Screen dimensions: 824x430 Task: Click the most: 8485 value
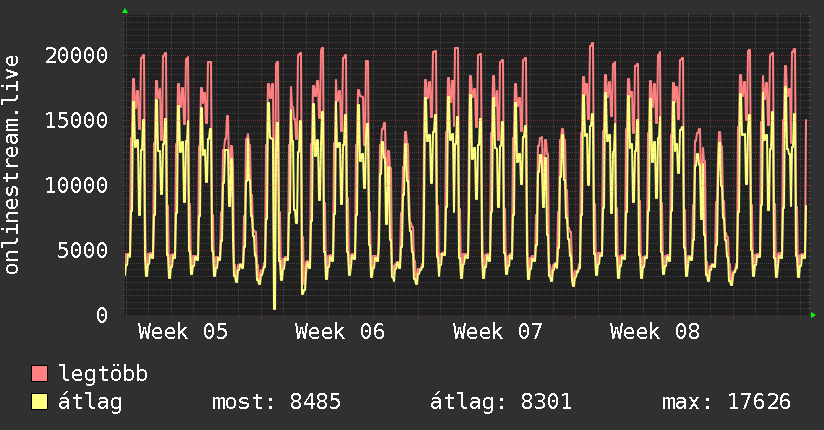pos(277,402)
